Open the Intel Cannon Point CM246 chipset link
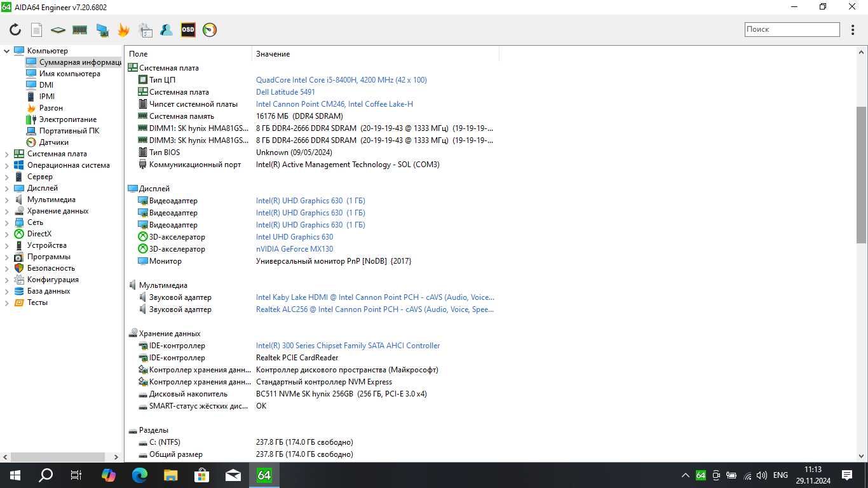Viewport: 868px width, 488px height. click(334, 104)
